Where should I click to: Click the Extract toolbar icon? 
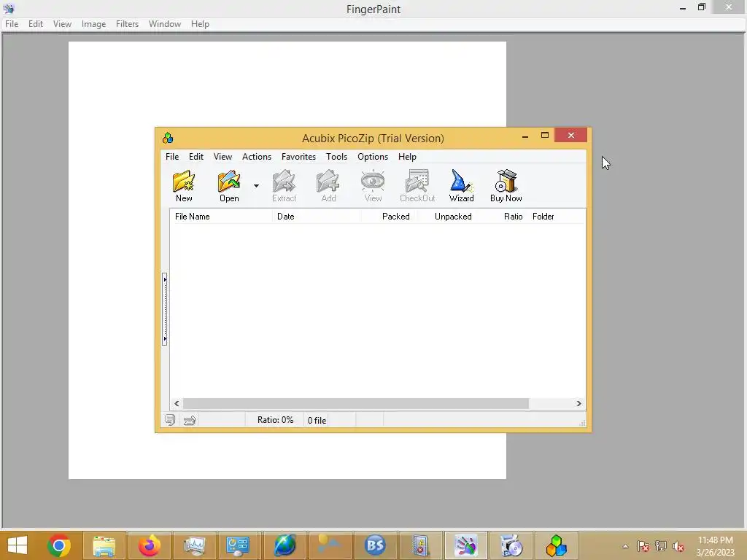pos(284,186)
